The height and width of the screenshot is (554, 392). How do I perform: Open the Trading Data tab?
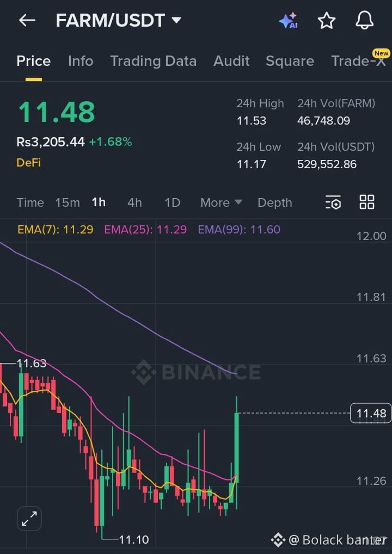[154, 61]
